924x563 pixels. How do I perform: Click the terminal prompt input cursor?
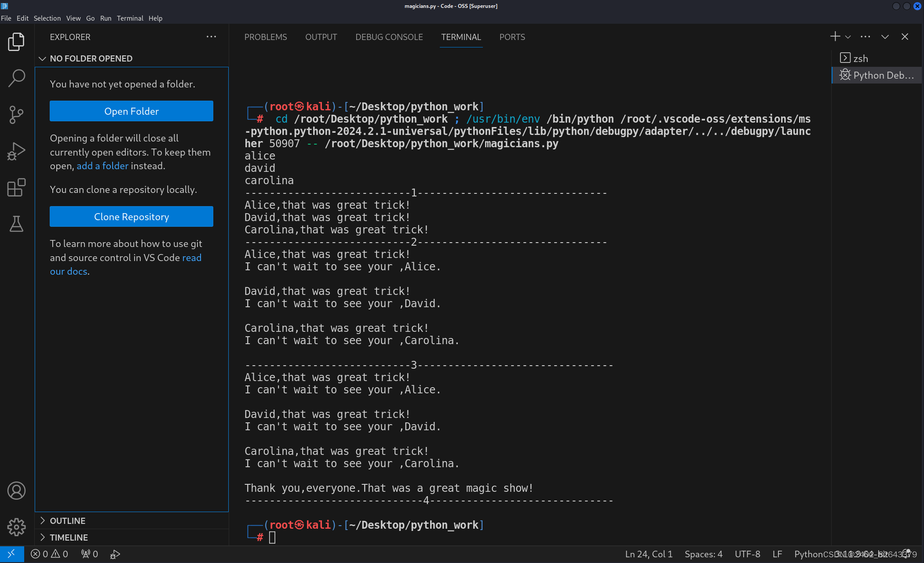tap(272, 538)
